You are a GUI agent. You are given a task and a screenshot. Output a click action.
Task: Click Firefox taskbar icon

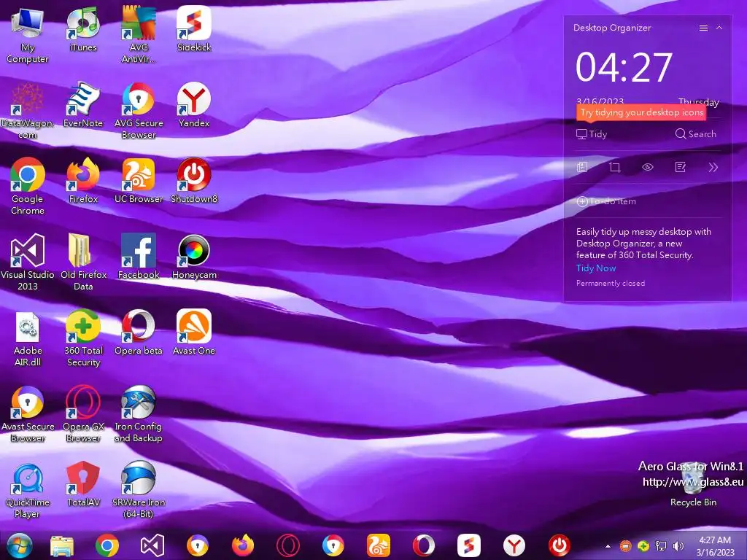(242, 545)
